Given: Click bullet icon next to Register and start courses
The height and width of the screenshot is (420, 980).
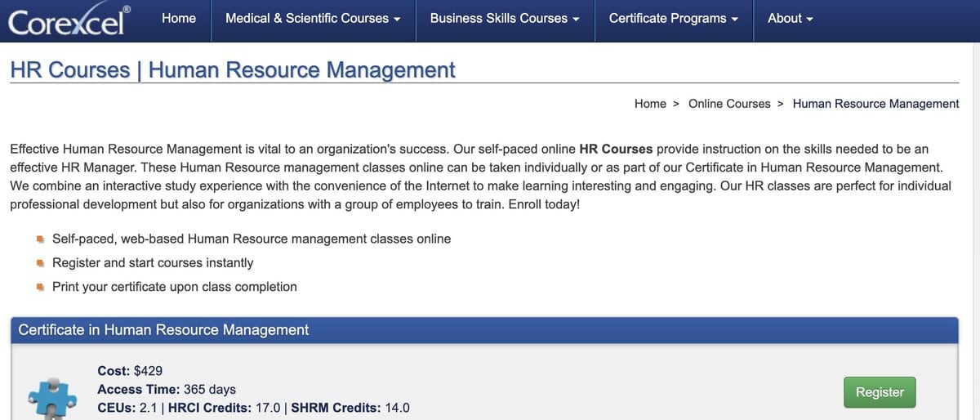Looking at the screenshot, I should (39, 263).
